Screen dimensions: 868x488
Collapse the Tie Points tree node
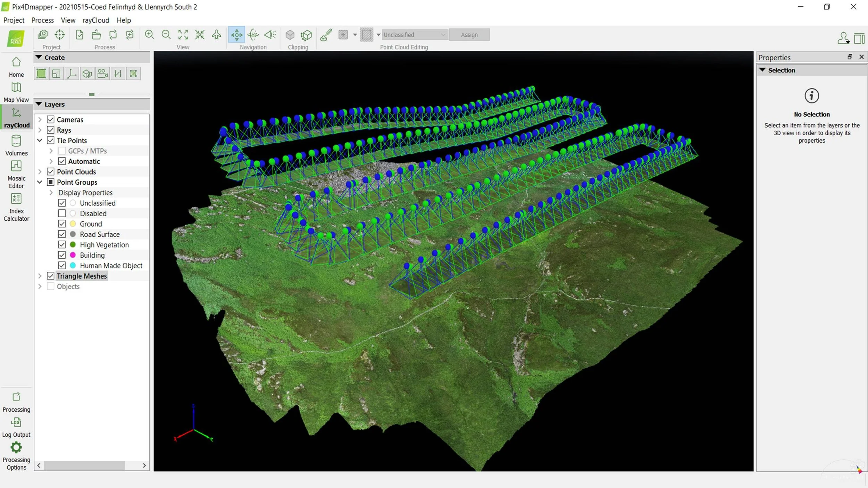click(40, 141)
